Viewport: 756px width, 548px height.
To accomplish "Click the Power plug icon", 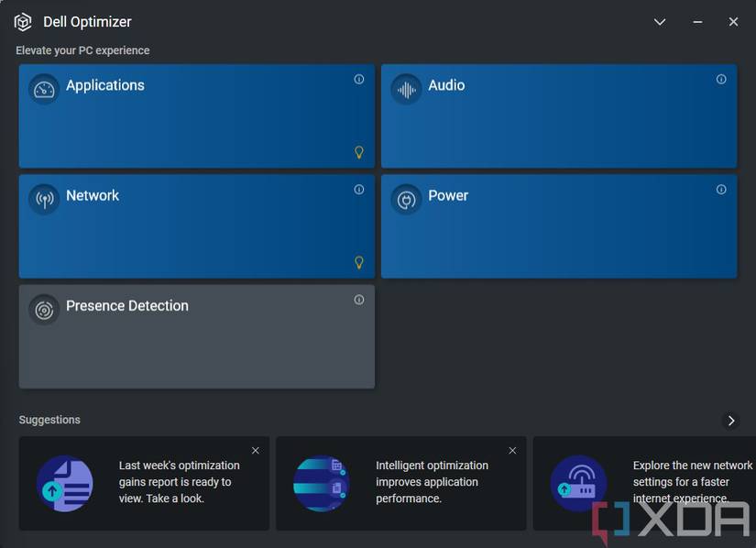I will point(407,199).
